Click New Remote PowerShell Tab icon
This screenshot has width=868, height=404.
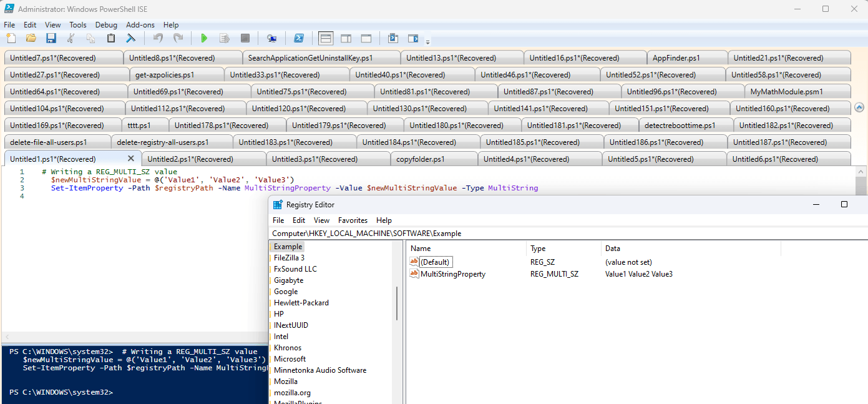pyautogui.click(x=271, y=38)
